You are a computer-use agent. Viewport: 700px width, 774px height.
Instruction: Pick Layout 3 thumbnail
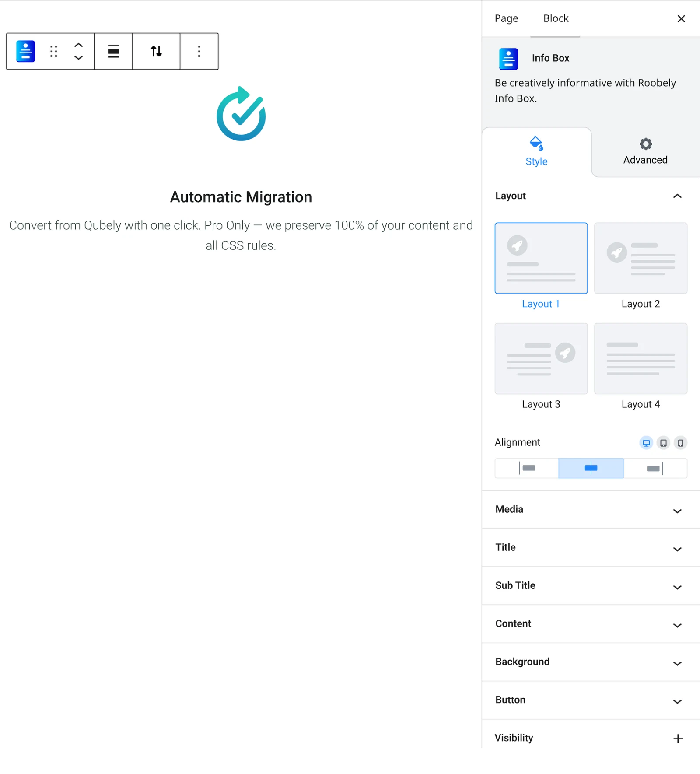541,359
